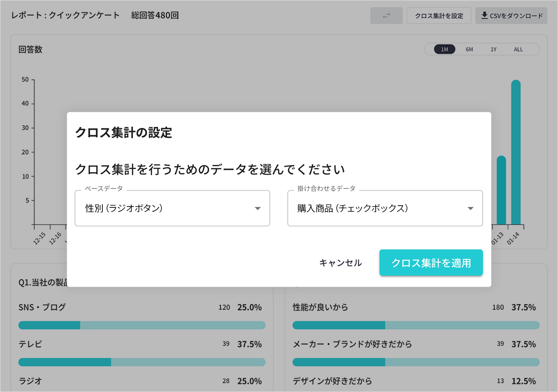The image size is (558, 392).
Task: Open the クロス集計を設定 dialog button
Action: (439, 15)
